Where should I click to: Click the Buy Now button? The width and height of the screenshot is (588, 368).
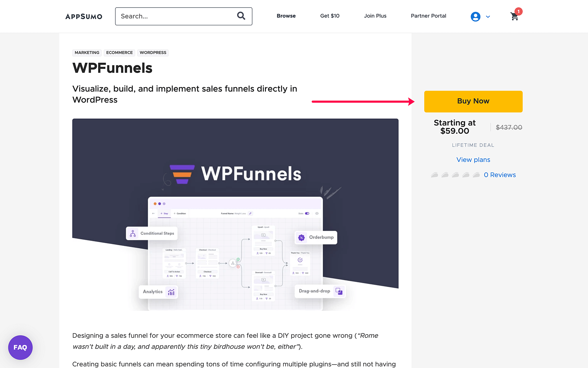pyautogui.click(x=473, y=101)
